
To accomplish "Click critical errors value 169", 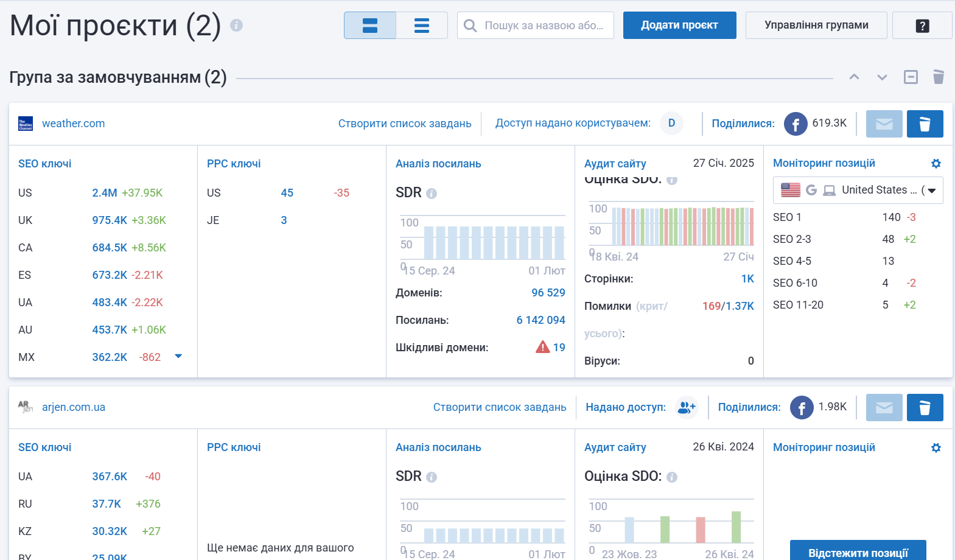I will (712, 306).
